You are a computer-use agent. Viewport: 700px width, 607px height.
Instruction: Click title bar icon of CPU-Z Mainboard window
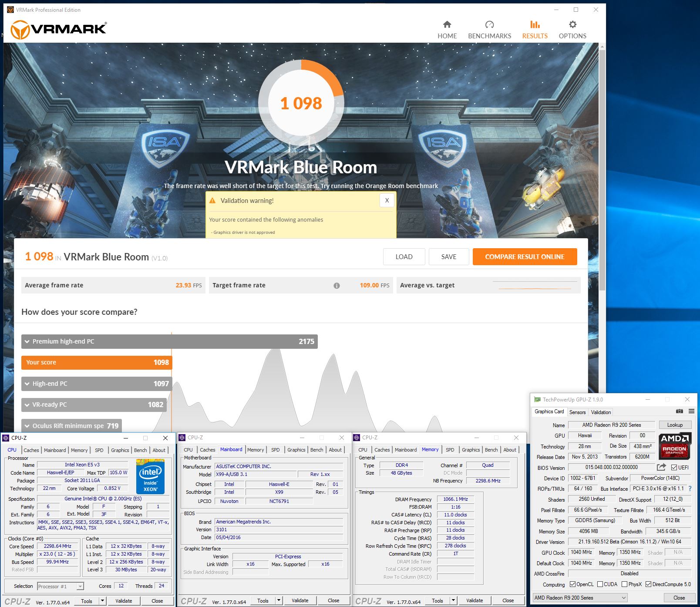coord(182,438)
